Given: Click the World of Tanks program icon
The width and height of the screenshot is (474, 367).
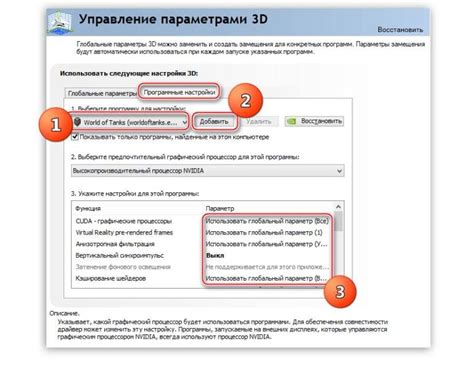Looking at the screenshot, I should point(78,122).
